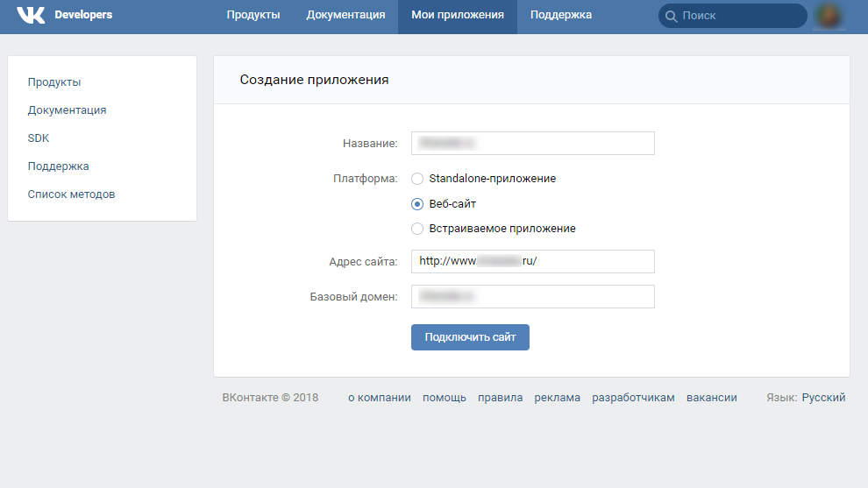Click the Подключить сайт button

tap(470, 337)
